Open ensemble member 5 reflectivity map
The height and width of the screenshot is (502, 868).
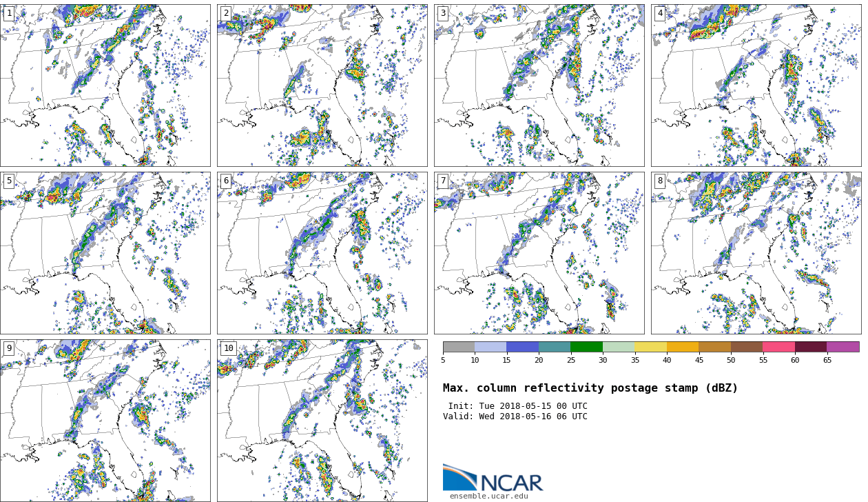(x=105, y=253)
